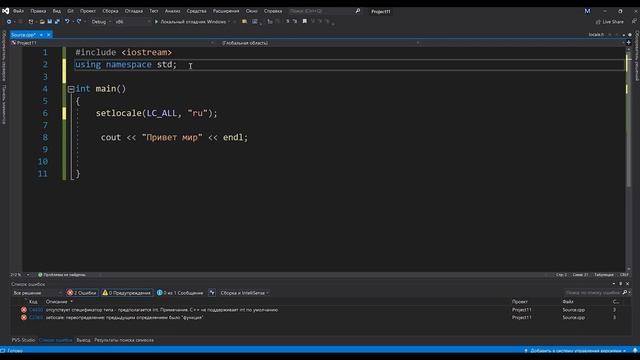Image resolution: width=640 pixels, height=360 pixels.
Task: Open the locale.h preview tab
Action: click(596, 35)
